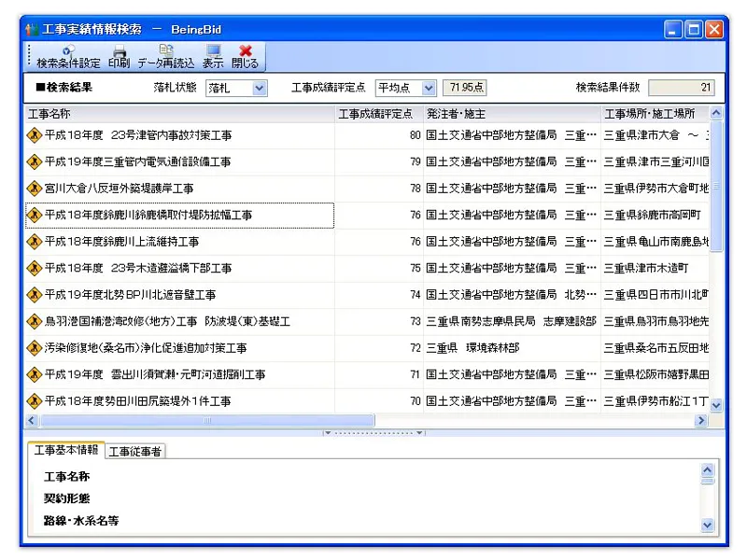
Task: Switch to the 工事従事者 tab
Action: click(135, 452)
